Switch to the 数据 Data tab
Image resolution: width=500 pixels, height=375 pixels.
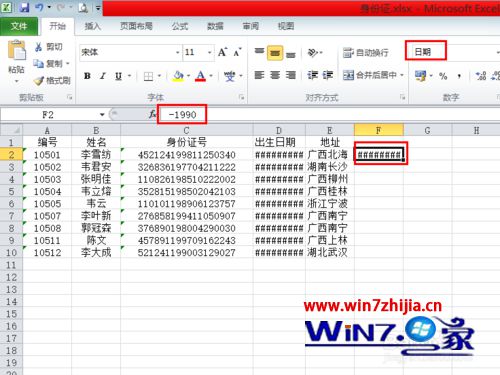215,26
